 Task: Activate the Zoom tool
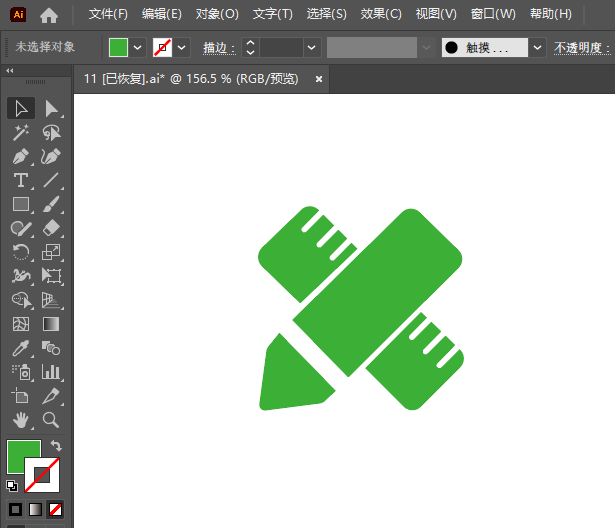pos(51,420)
